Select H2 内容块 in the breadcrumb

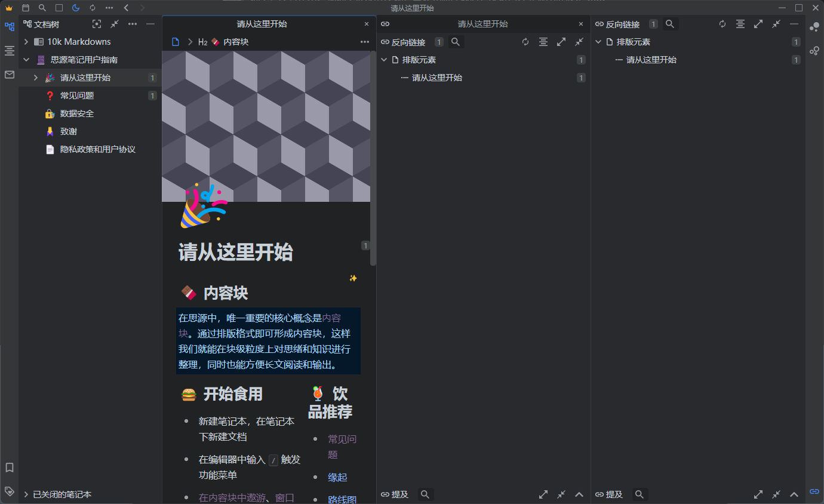coord(223,42)
